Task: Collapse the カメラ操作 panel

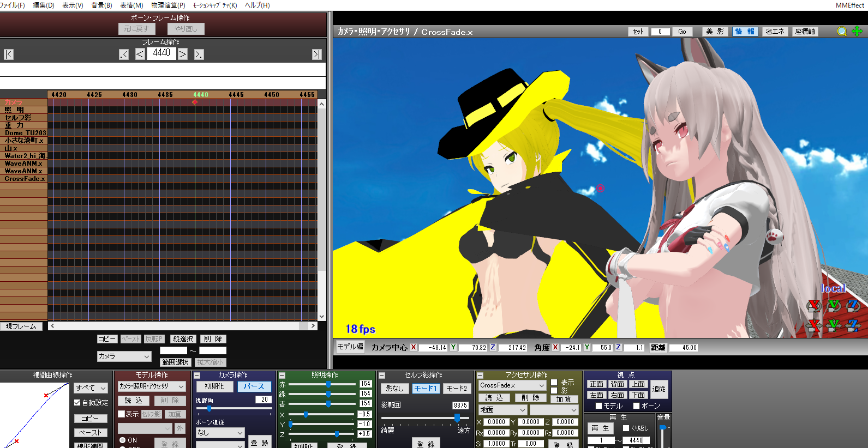Action: [197, 376]
